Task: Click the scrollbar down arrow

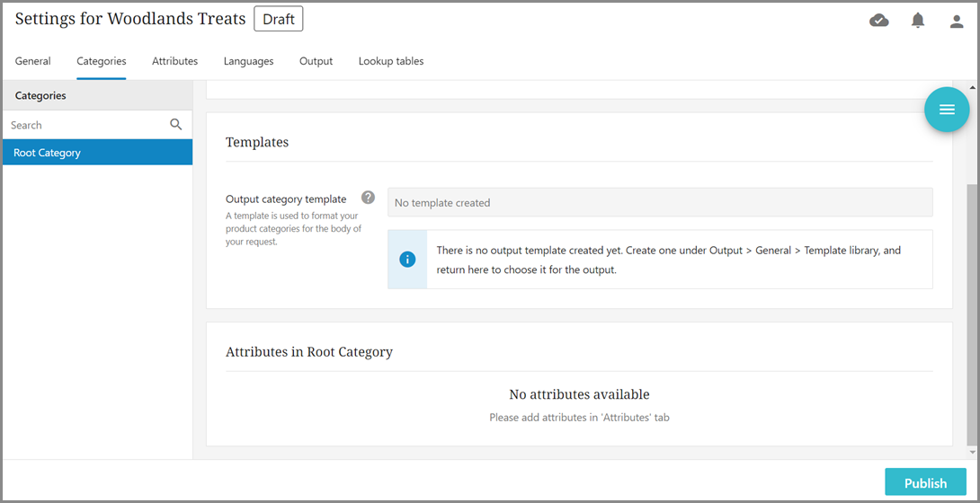Action: tap(972, 452)
